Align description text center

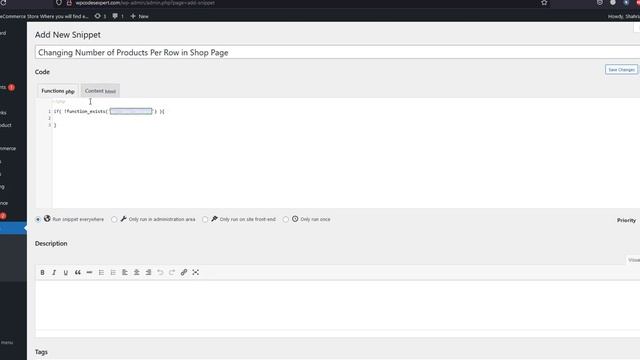click(x=137, y=272)
